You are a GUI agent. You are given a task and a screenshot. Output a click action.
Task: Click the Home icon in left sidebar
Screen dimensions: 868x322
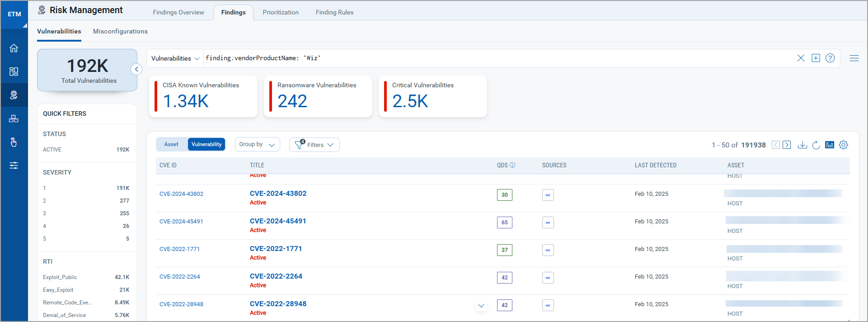click(14, 48)
